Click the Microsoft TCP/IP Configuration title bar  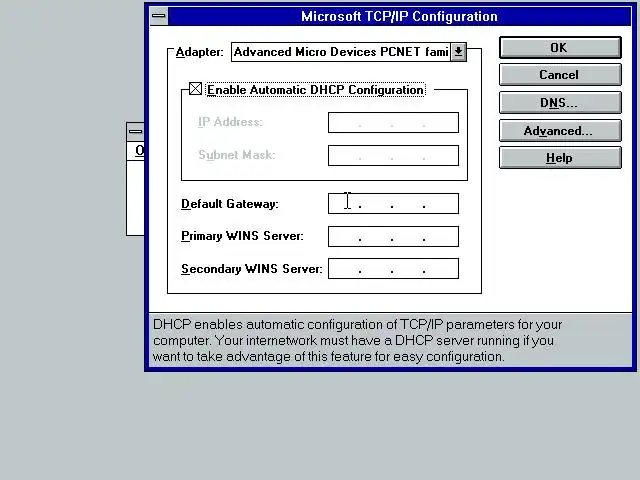[x=399, y=16]
